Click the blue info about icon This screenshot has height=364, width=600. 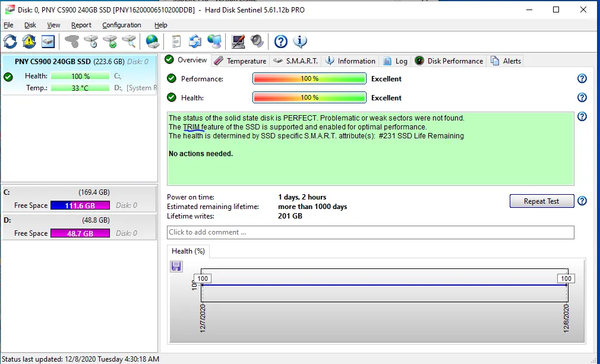pyautogui.click(x=300, y=42)
